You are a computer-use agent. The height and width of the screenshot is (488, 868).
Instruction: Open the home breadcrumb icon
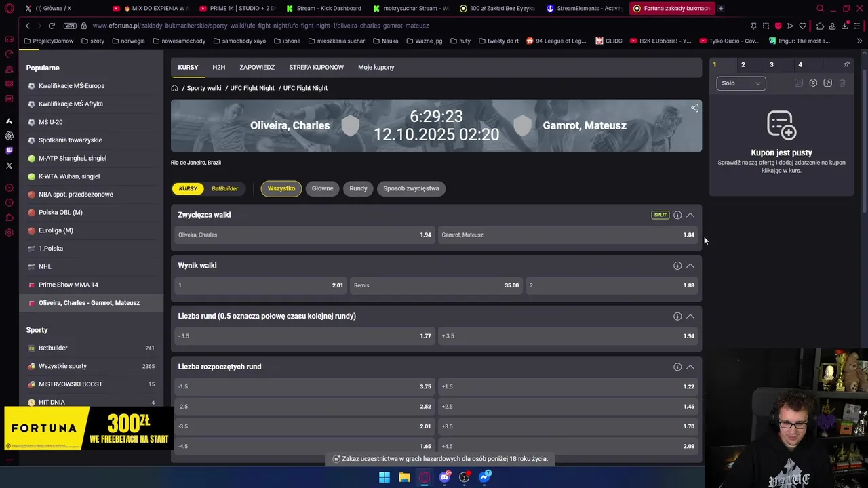click(174, 88)
